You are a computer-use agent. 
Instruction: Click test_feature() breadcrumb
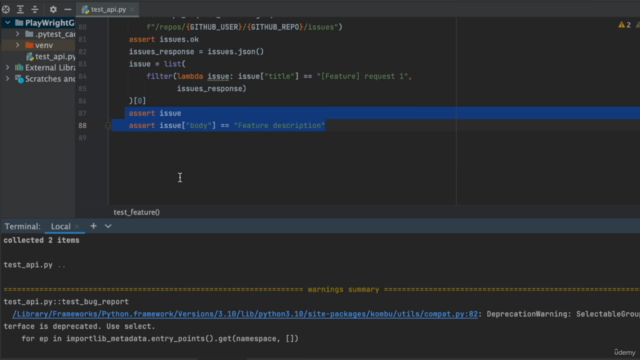[137, 212]
